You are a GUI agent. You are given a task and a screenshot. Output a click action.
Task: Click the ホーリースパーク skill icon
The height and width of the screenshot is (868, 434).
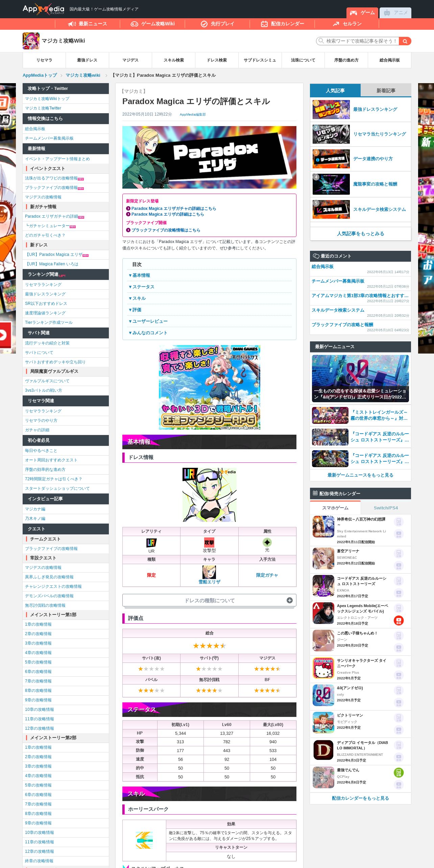144,840
